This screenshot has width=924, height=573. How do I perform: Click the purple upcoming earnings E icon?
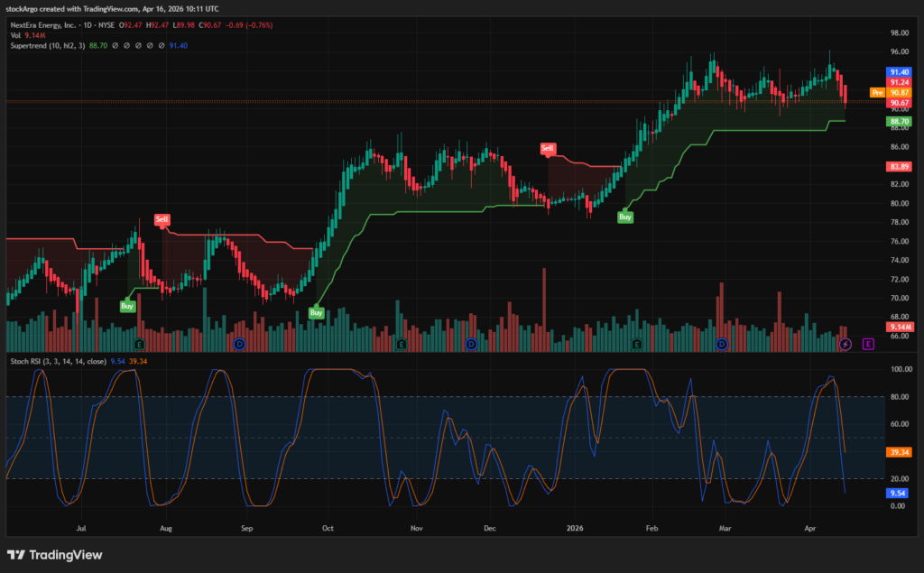(868, 344)
